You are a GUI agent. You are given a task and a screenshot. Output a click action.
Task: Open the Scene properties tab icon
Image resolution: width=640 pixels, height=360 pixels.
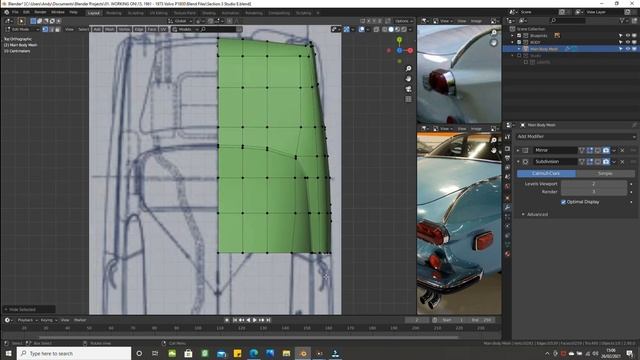pos(507,177)
